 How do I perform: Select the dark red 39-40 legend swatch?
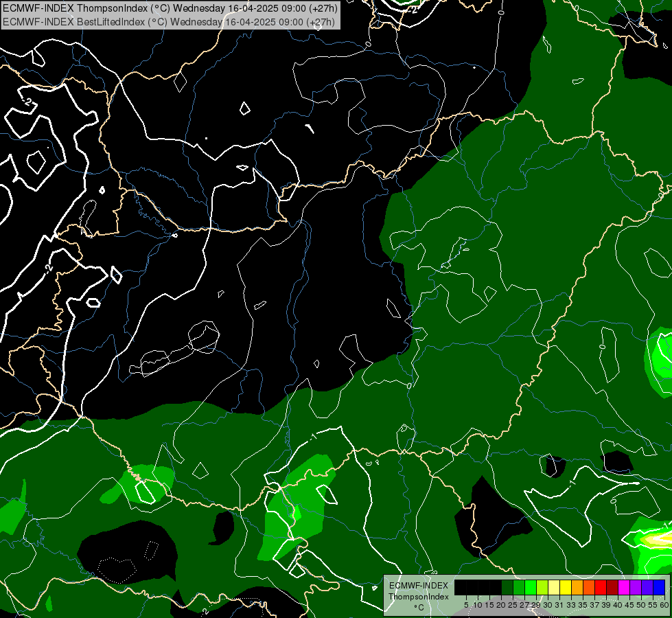(x=612, y=588)
